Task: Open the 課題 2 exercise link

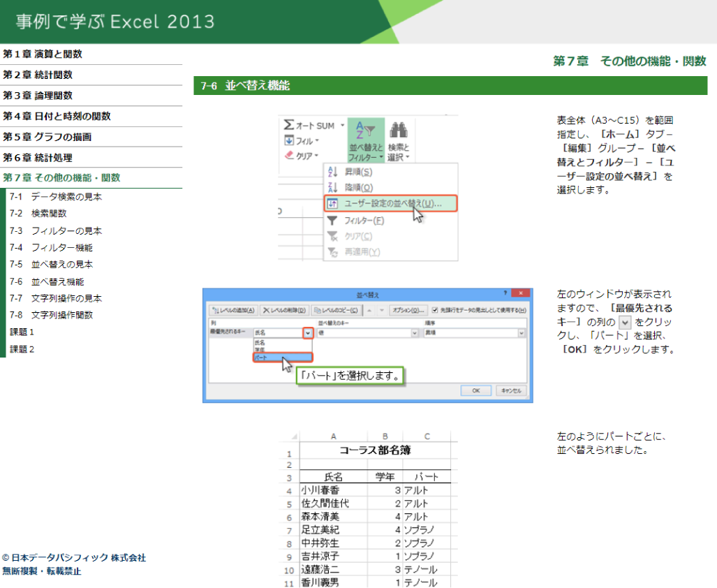Action: [22, 349]
